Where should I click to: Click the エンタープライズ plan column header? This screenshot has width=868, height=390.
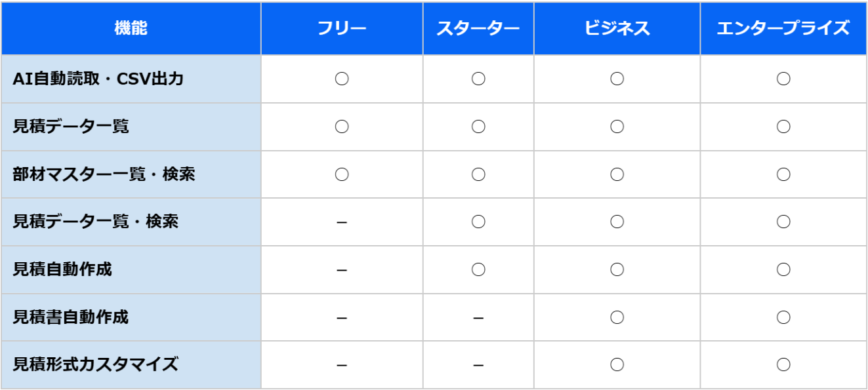(783, 28)
